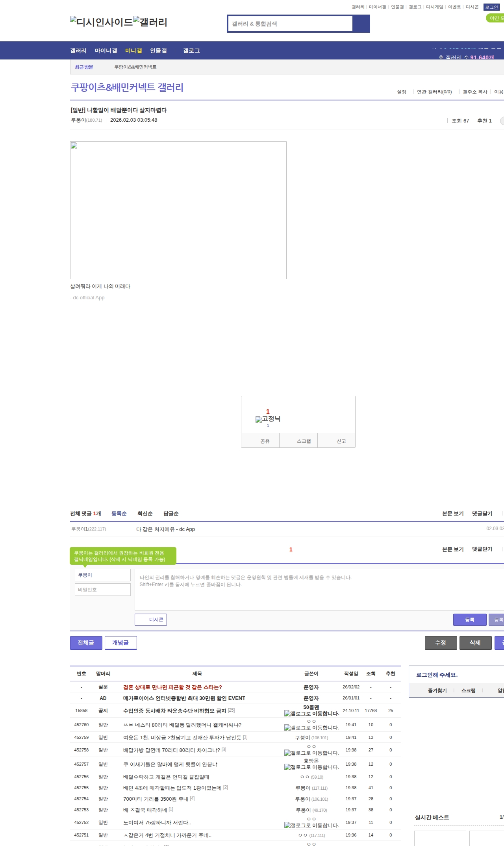
Task: Click 본문 보기 beside the comment sort options
Action: pyautogui.click(x=453, y=514)
